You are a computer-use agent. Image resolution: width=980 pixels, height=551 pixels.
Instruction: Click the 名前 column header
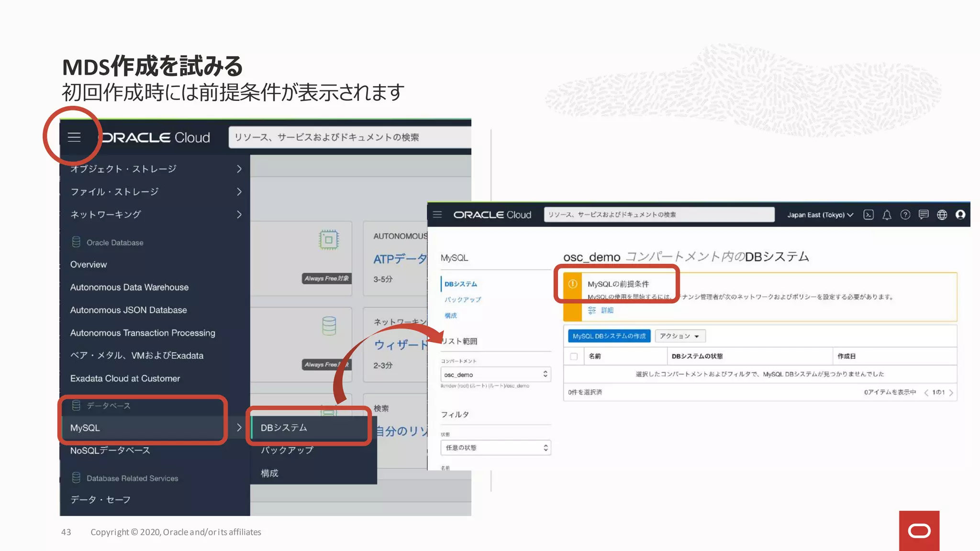coord(595,356)
